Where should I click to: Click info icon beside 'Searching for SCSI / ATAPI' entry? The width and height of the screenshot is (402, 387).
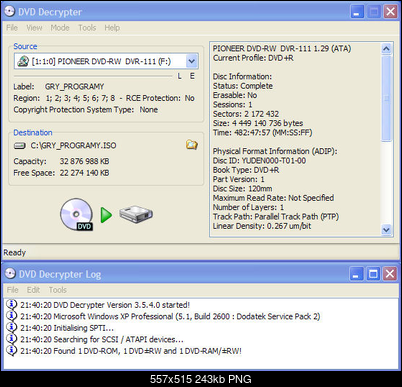click(11, 339)
